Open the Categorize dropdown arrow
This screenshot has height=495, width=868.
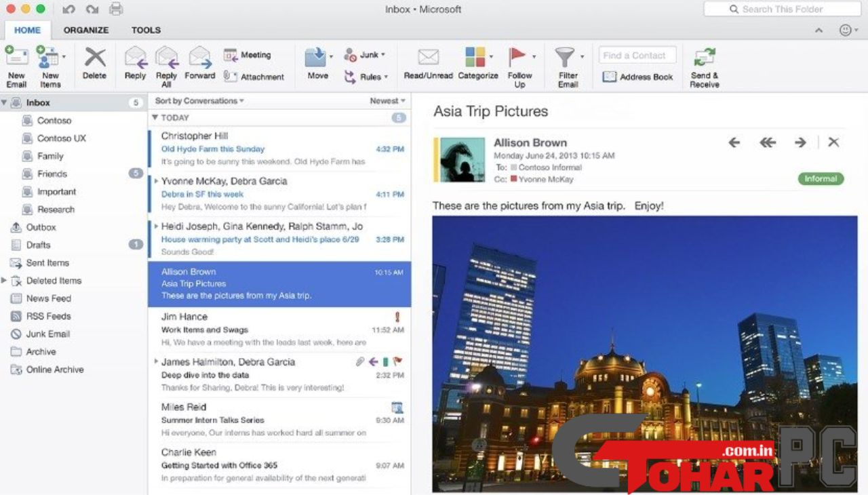[491, 56]
